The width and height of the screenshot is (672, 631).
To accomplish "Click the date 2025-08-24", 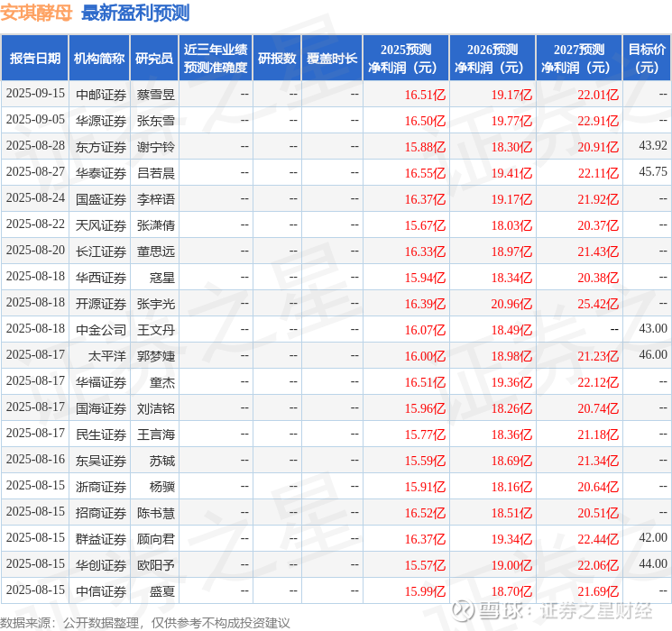I will click(x=35, y=198).
